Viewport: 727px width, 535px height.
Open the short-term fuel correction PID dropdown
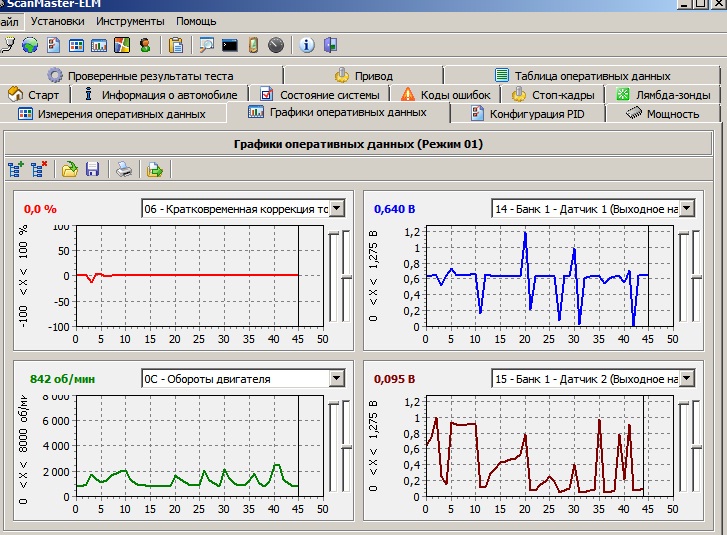point(336,208)
